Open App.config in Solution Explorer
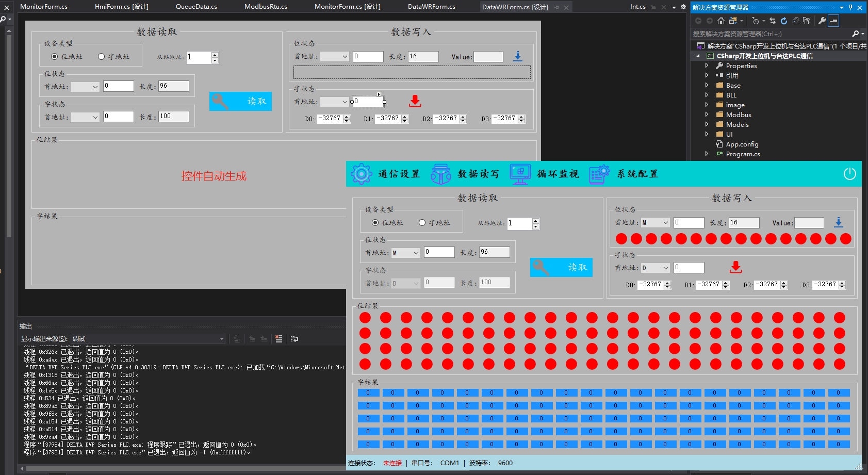Screen dimensions: 868x475 (x=742, y=144)
